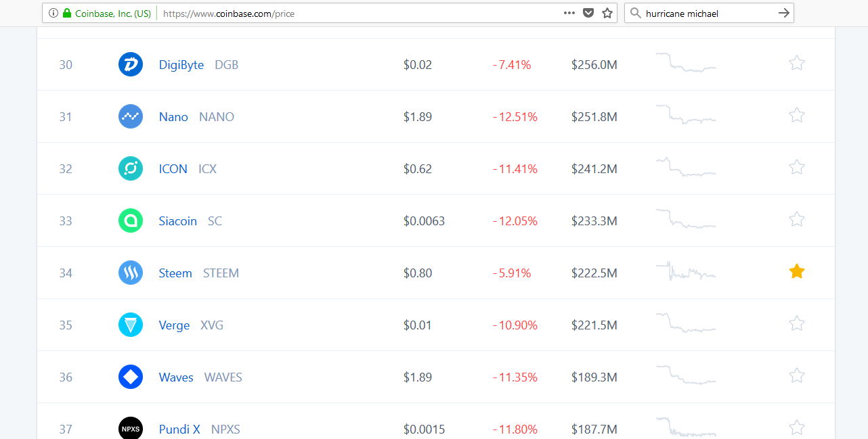
Task: Click the DigiByte price chart sparkline
Action: pyautogui.click(x=686, y=62)
